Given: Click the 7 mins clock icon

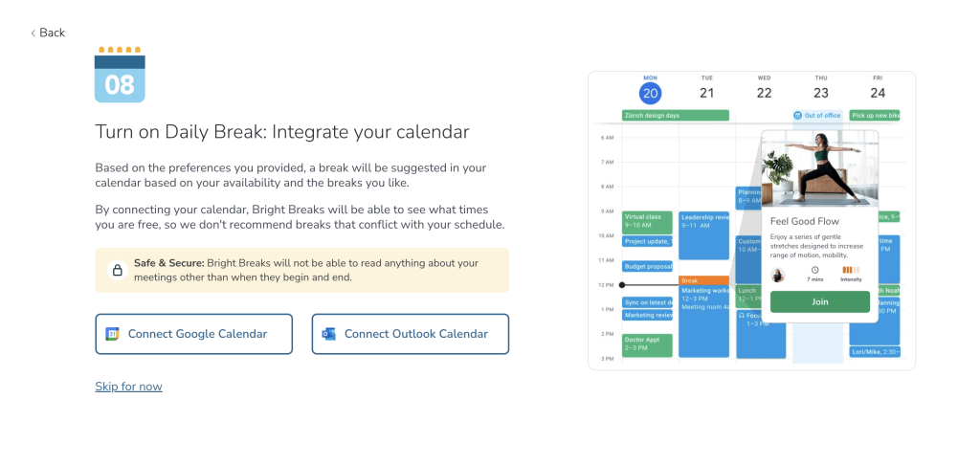Looking at the screenshot, I should (814, 270).
